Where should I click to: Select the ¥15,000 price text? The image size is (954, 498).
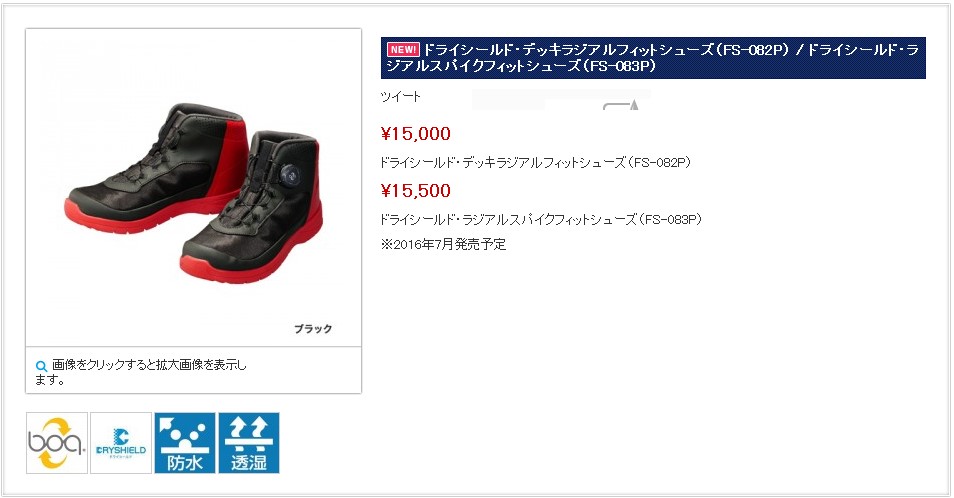tap(416, 134)
